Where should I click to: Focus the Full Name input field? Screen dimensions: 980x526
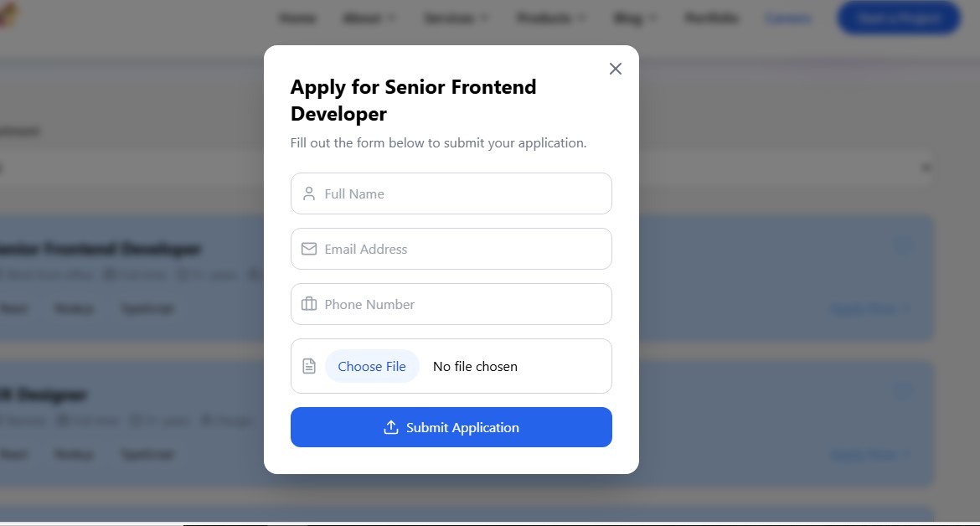coord(451,193)
